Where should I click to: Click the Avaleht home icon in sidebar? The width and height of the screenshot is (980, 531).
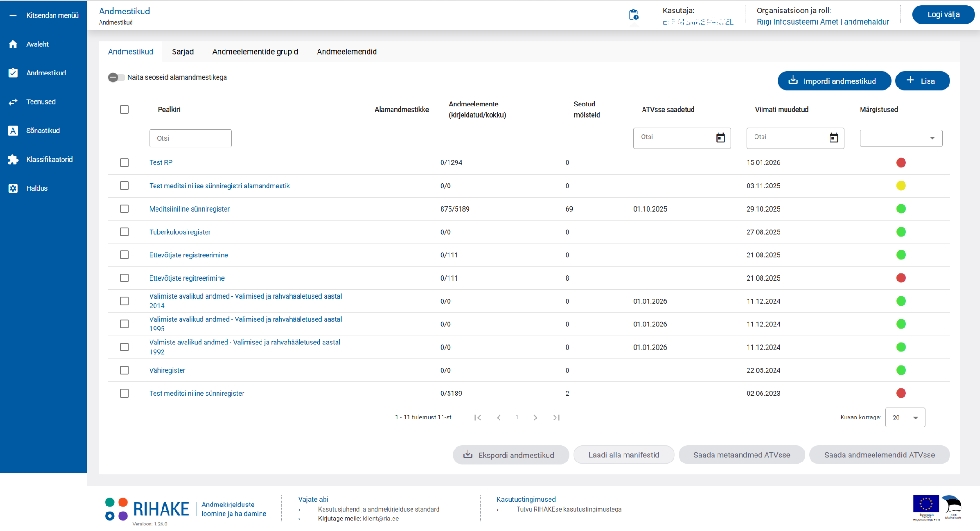click(x=13, y=44)
